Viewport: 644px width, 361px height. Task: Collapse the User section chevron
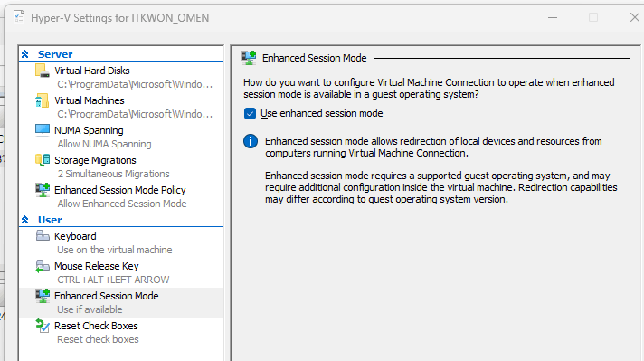click(x=25, y=220)
